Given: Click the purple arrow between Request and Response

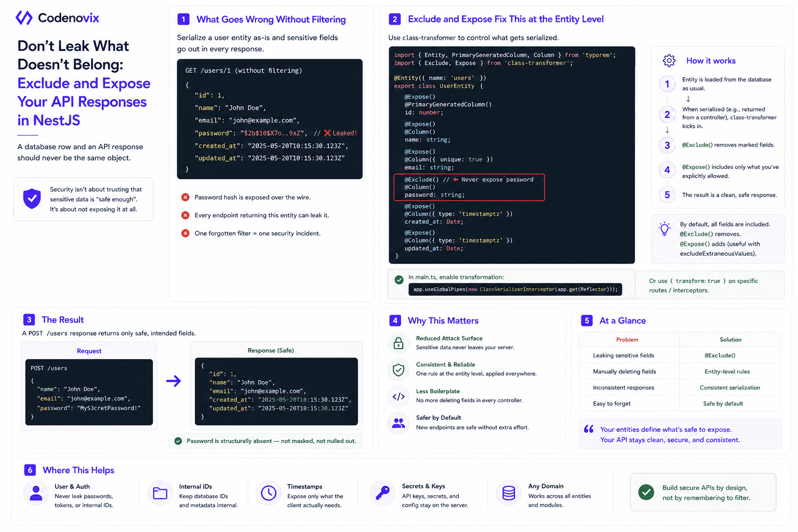Looking at the screenshot, I should (174, 381).
